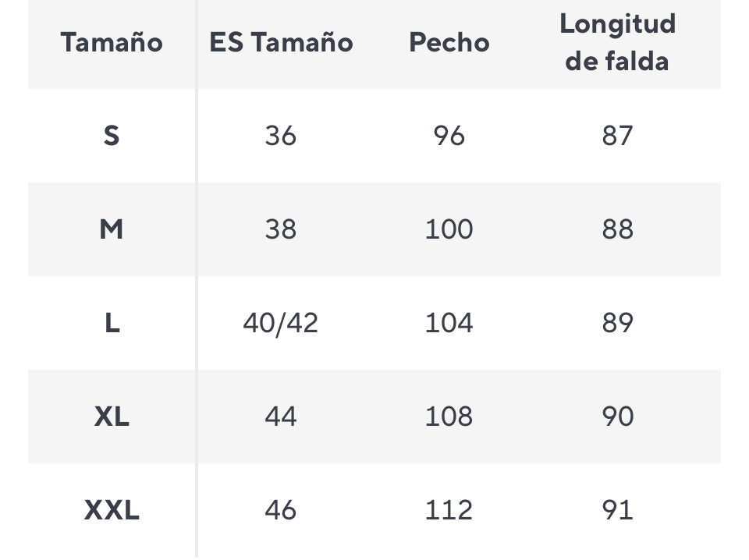Click skirt length 87 cell
The height and width of the screenshot is (560, 749).
point(617,136)
